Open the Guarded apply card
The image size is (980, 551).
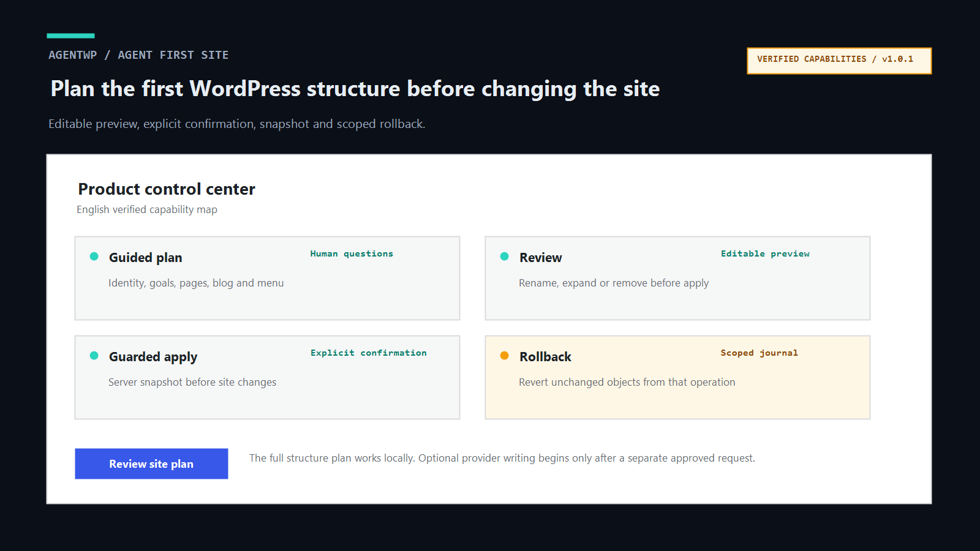[267, 377]
